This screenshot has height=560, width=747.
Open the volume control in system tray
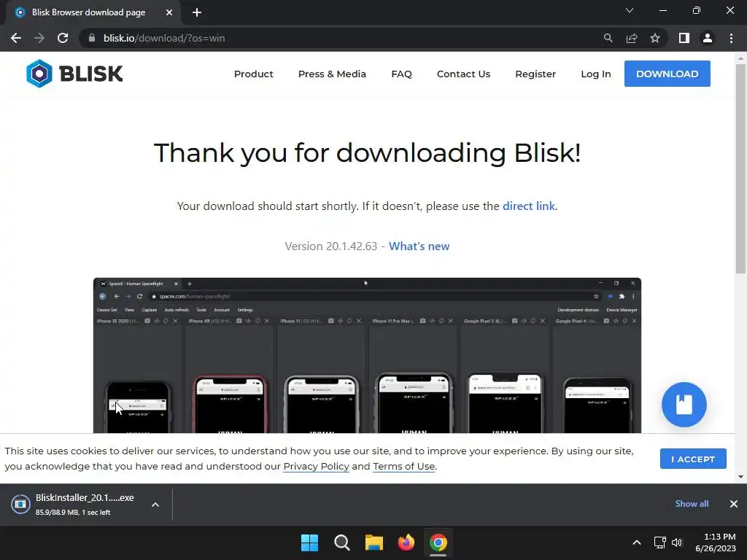(x=676, y=542)
